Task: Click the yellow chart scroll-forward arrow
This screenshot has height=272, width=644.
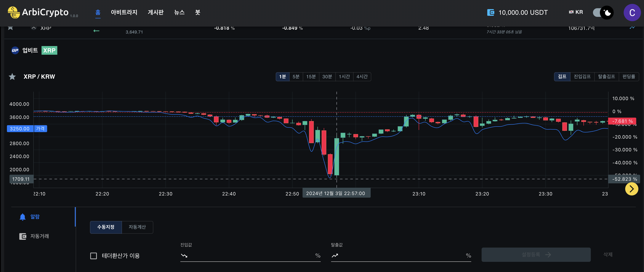Action: [631, 189]
